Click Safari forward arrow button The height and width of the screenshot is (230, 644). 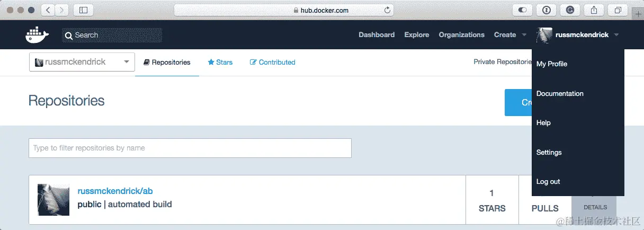pos(61,10)
